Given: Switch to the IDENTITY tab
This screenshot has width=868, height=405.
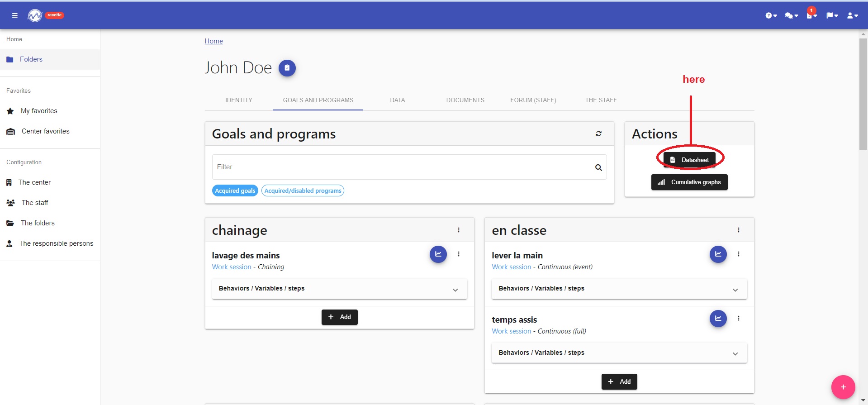Looking at the screenshot, I should (239, 100).
